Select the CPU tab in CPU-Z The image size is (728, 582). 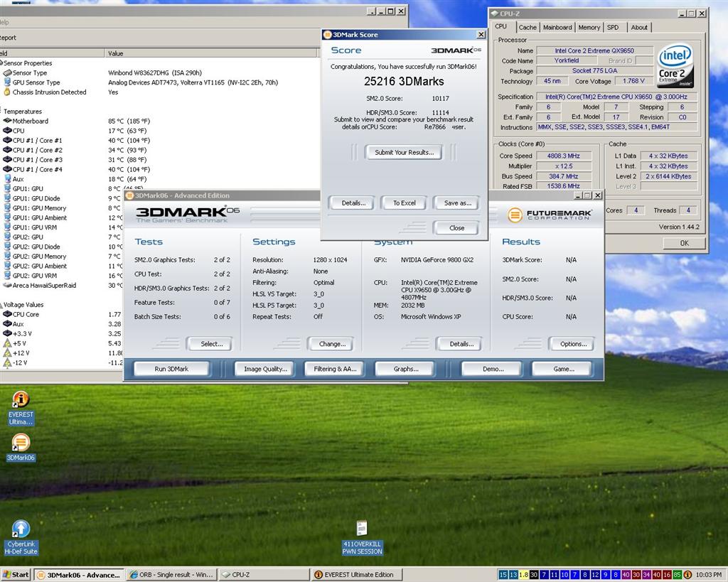click(501, 26)
